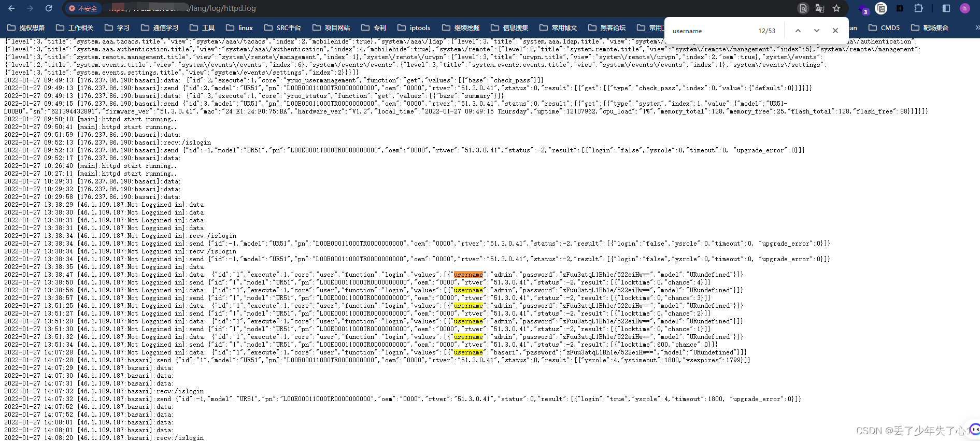The width and height of the screenshot is (980, 441).
Task: Open the 继续挖掘 bookmark folder
Action: point(461,27)
